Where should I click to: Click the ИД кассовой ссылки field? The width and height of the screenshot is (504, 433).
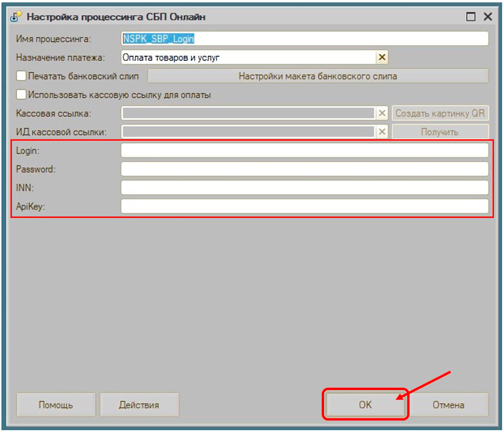248,132
